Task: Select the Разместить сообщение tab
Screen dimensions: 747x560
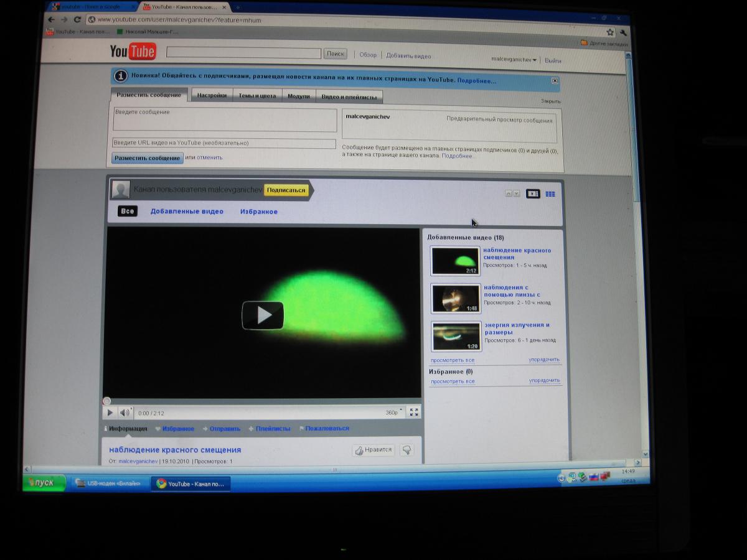Action: click(x=149, y=95)
